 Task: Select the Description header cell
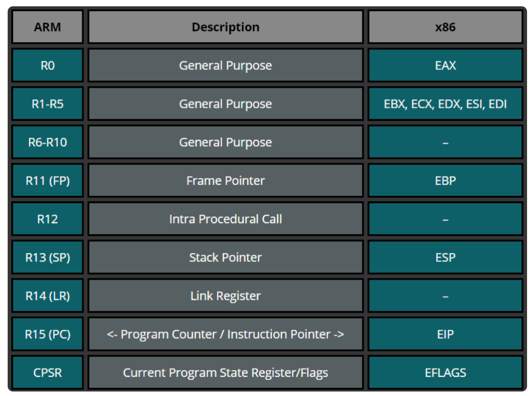225,27
